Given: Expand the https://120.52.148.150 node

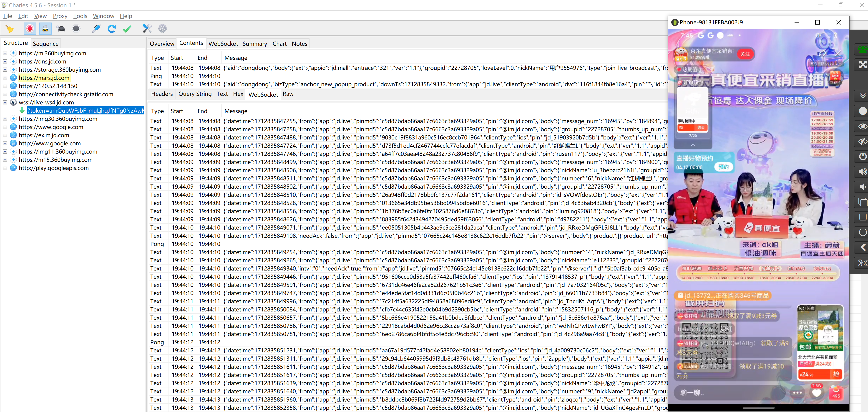Looking at the screenshot, I should click(x=5, y=86).
